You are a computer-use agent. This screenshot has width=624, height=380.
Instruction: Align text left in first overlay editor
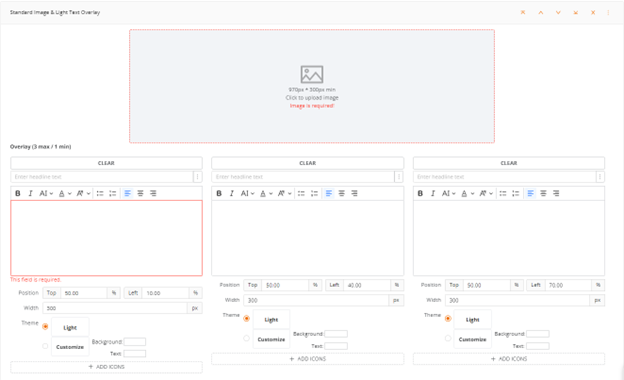coord(127,193)
